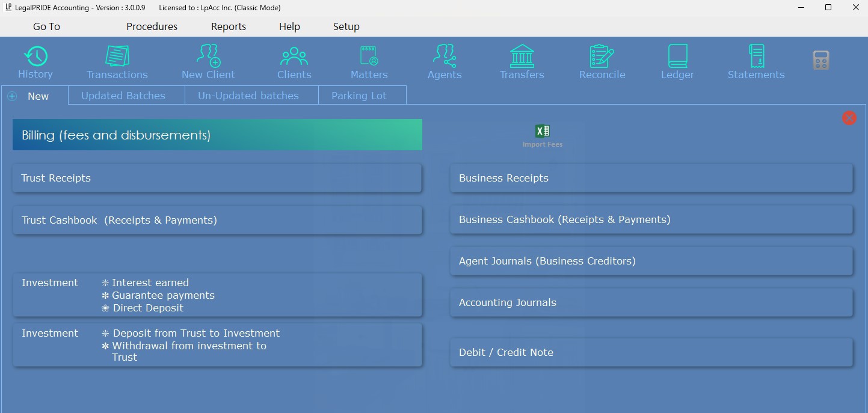Close the panel with red X
This screenshot has height=413, width=868.
[849, 118]
